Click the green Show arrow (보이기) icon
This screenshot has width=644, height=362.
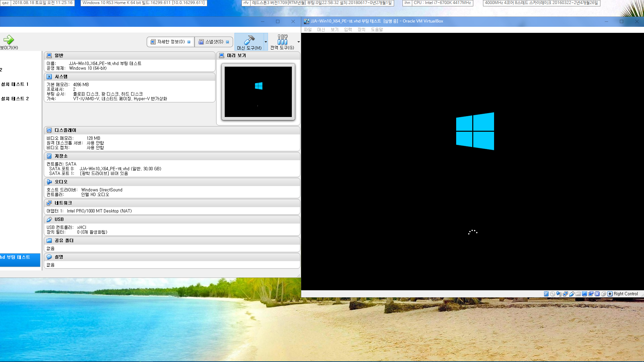pos(9,40)
